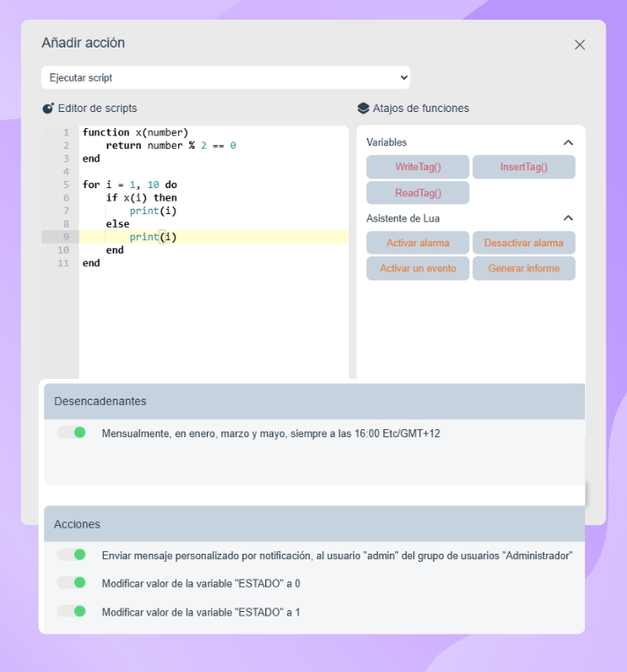Insert the WriteTag() function
The width and height of the screenshot is (627, 672).
(418, 168)
